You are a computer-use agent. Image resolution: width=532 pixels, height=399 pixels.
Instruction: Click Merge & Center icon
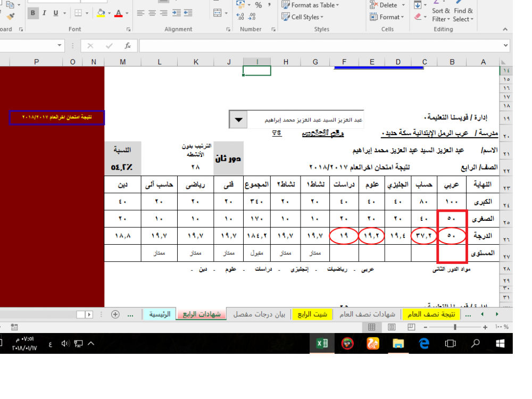click(218, 13)
